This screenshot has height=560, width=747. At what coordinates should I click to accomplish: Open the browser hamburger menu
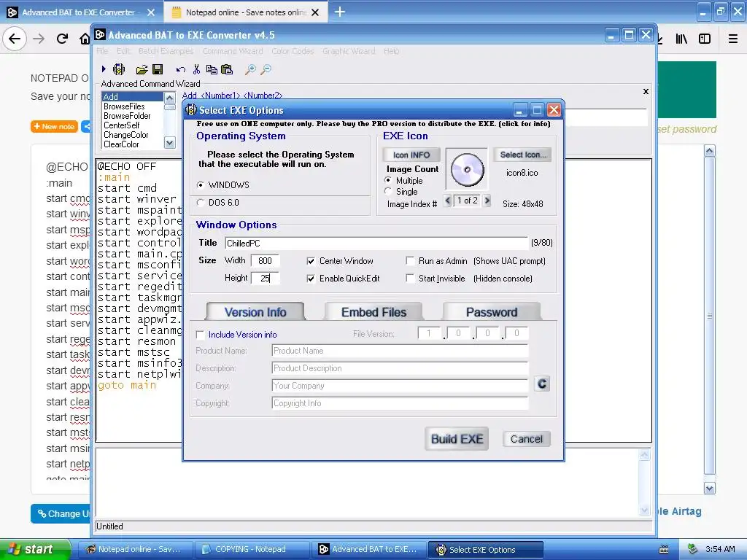pyautogui.click(x=733, y=39)
